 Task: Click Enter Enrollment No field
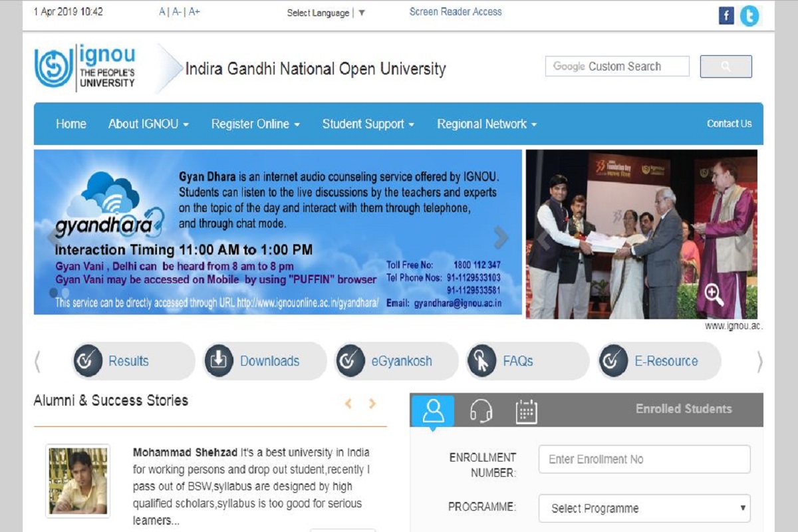click(644, 460)
